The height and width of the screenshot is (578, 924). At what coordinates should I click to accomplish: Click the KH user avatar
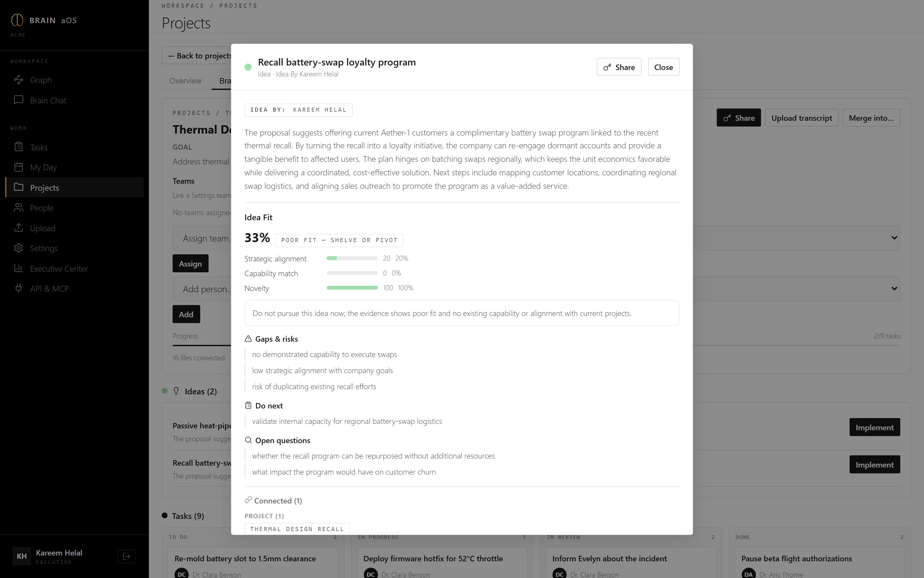pyautogui.click(x=22, y=556)
